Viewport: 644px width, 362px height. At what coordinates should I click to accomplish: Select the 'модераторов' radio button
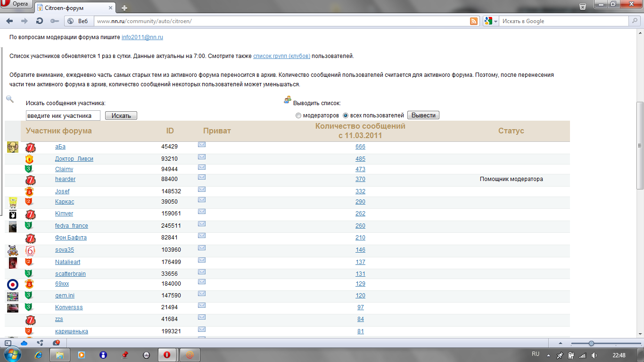point(298,115)
